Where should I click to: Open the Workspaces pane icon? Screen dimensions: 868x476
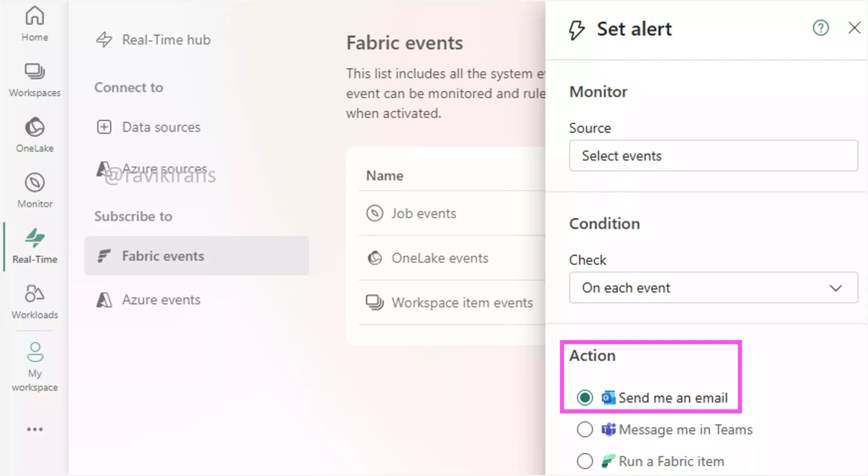click(x=35, y=71)
